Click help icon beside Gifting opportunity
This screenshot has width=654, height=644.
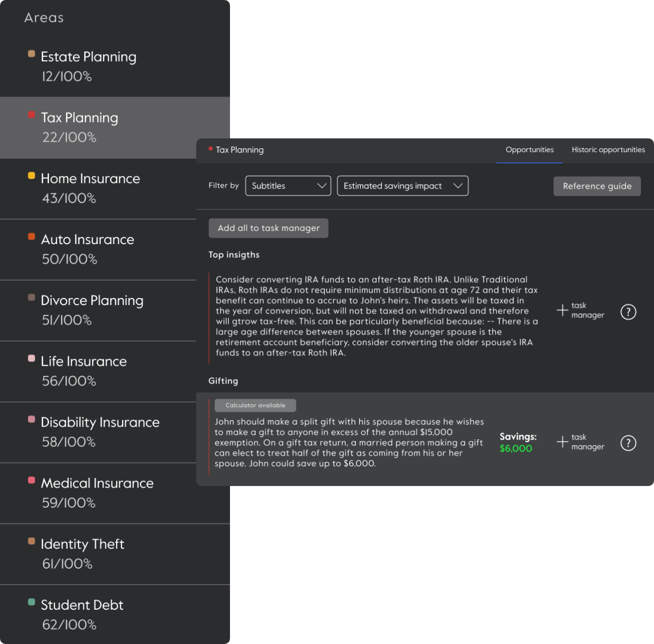point(628,443)
